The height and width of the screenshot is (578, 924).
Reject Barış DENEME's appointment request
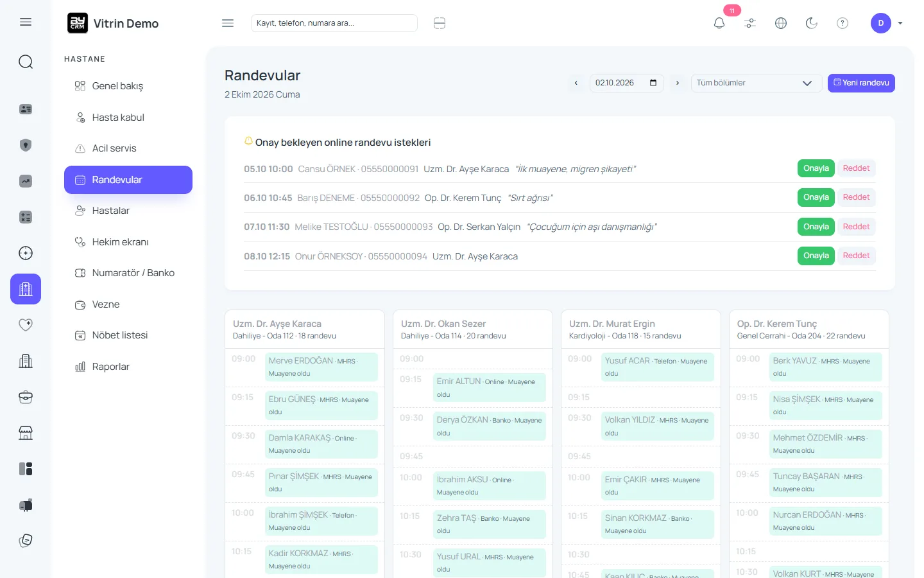pos(857,197)
